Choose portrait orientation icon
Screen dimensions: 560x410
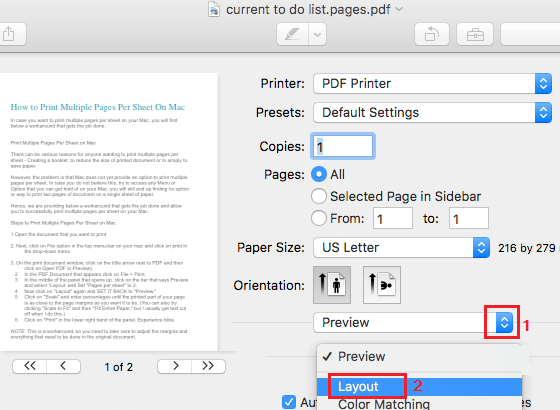pyautogui.click(x=332, y=285)
